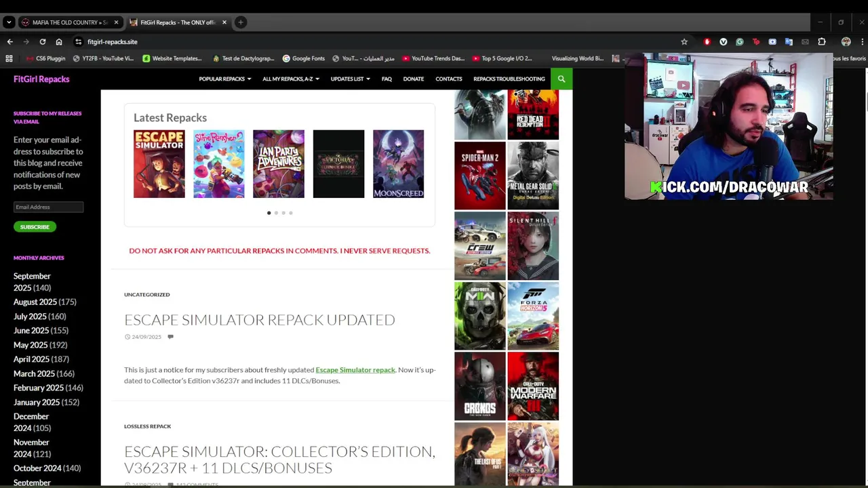Screen dimensions: 868x488
Task: Click the green Subscribe button
Action: pos(35,227)
